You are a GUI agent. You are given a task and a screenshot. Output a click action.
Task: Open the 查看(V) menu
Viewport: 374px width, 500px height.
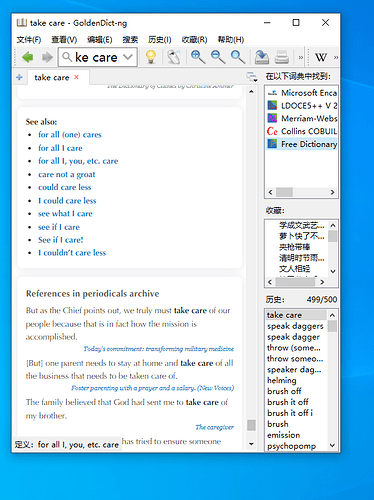[64, 40]
